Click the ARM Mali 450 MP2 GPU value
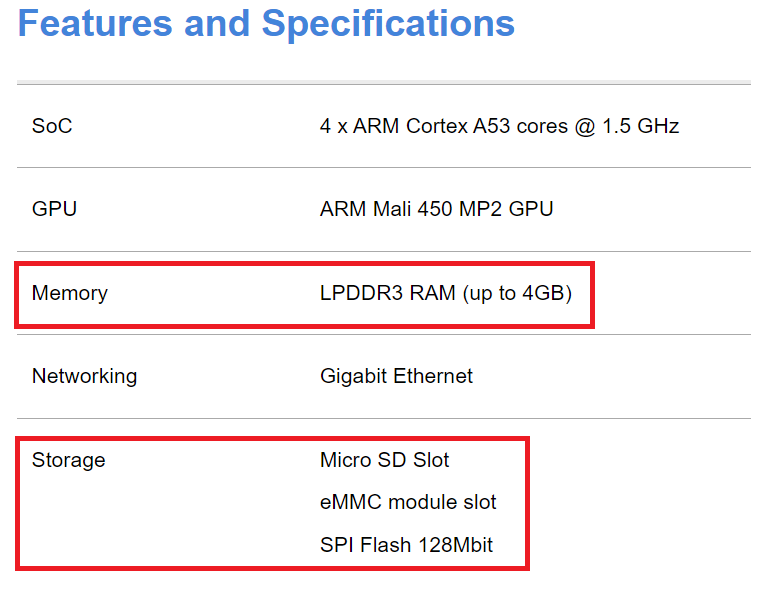Screen dimensions: 776x589 pyautogui.click(x=436, y=209)
